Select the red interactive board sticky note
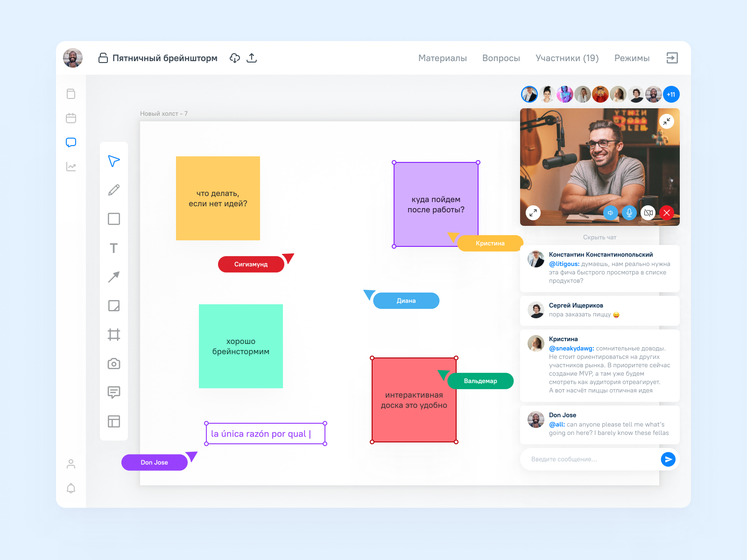Image resolution: width=747 pixels, height=560 pixels. 414,400
